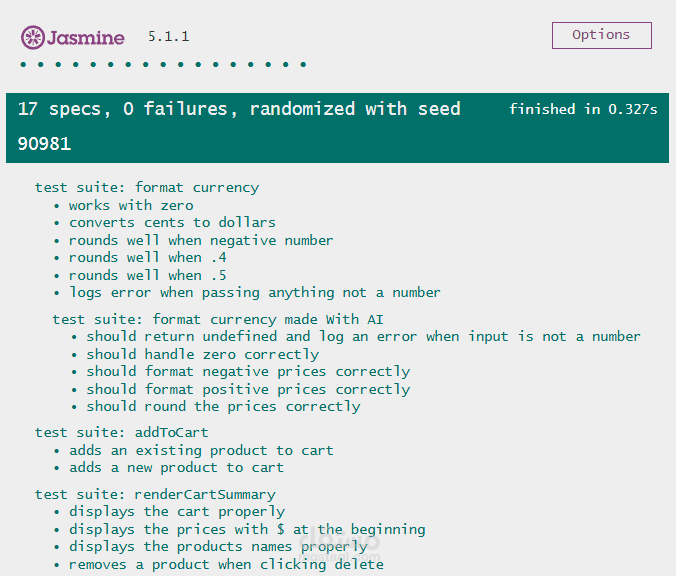This screenshot has height=576, width=679.
Task: Open "rounds well when .5" spec
Action: click(147, 275)
